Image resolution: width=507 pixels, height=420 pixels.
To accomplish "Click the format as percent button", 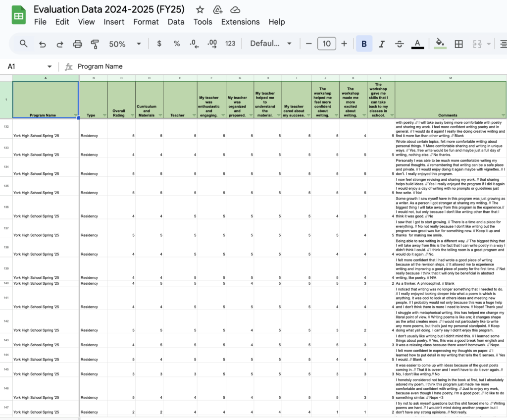I will pos(177,44).
